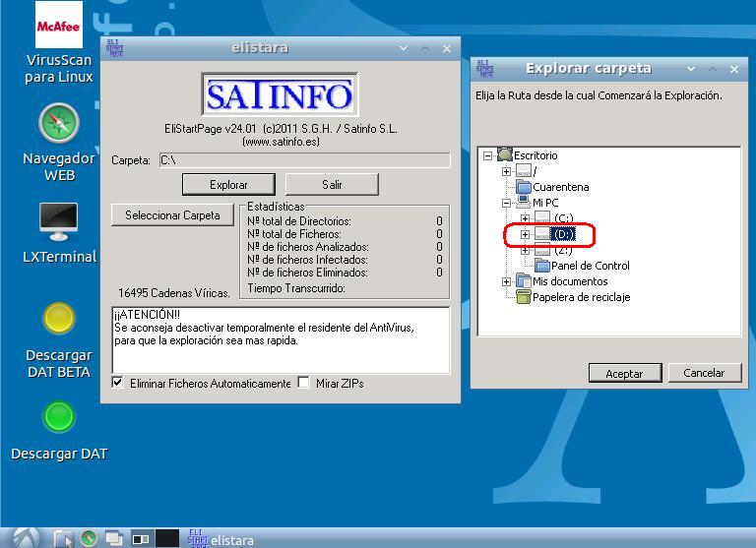Click the Explorar carpeta window title icon
This screenshot has width=756, height=548.
[x=484, y=69]
